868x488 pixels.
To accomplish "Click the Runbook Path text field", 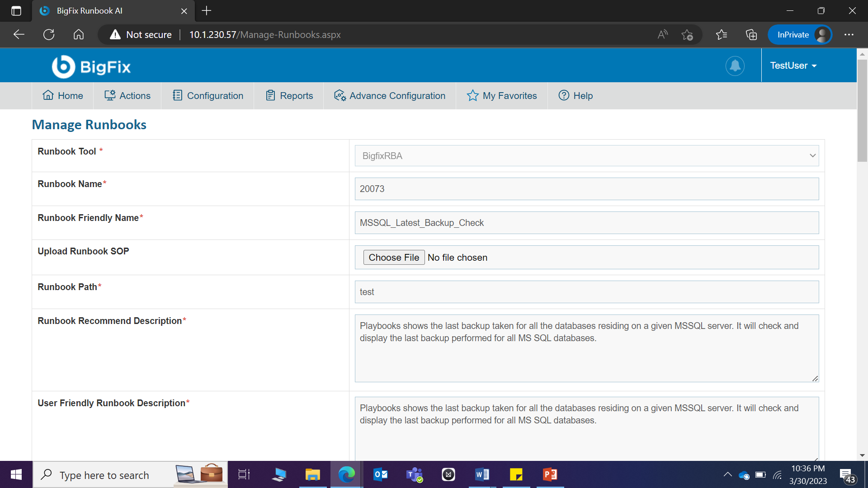I will tap(586, 292).
